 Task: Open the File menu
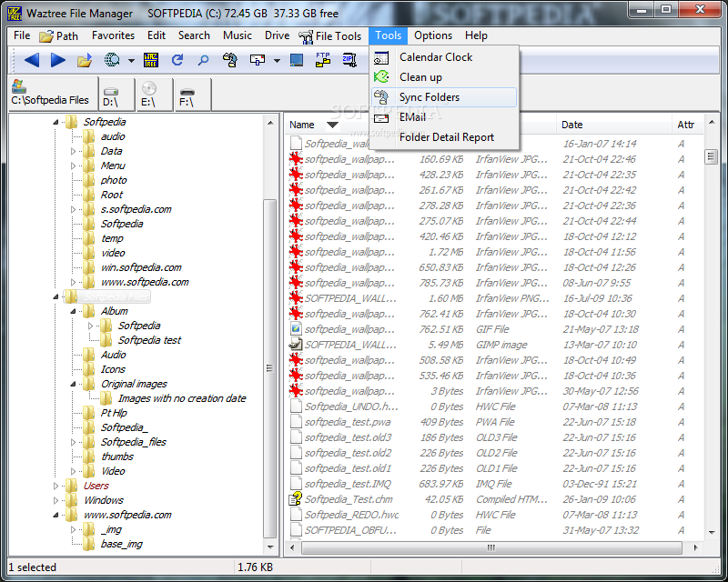[x=22, y=35]
